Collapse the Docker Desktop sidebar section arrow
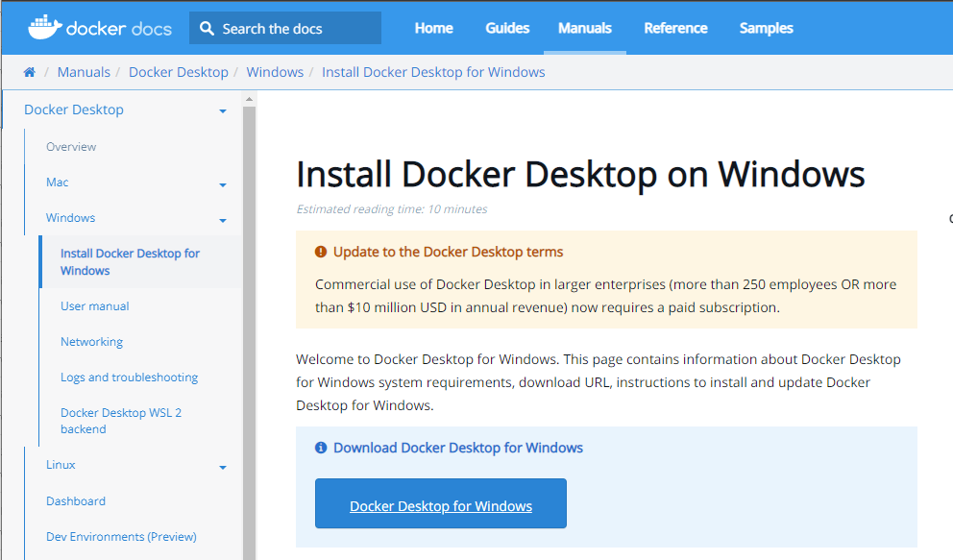Image resolution: width=953 pixels, height=560 pixels. click(x=223, y=111)
